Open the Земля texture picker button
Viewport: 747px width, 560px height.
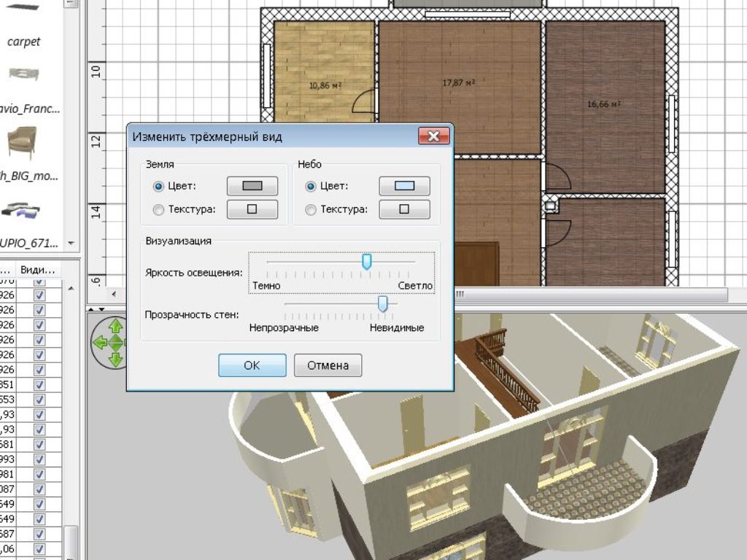coord(252,210)
